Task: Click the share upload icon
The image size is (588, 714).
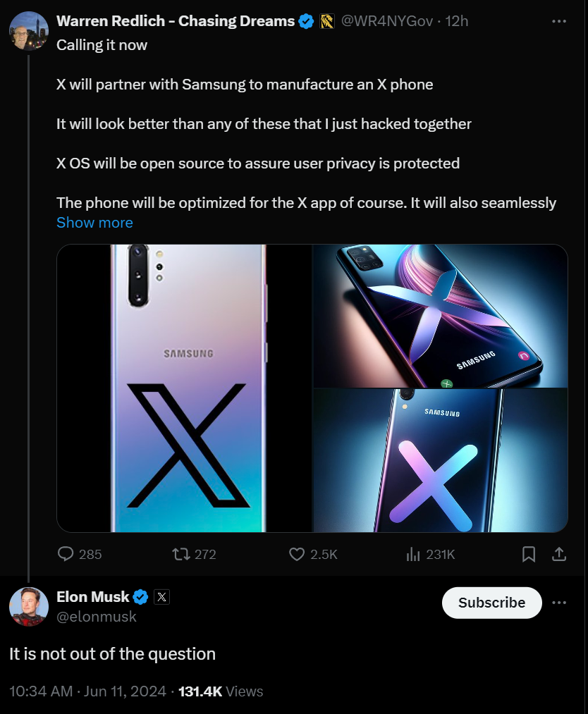Action: [559, 555]
